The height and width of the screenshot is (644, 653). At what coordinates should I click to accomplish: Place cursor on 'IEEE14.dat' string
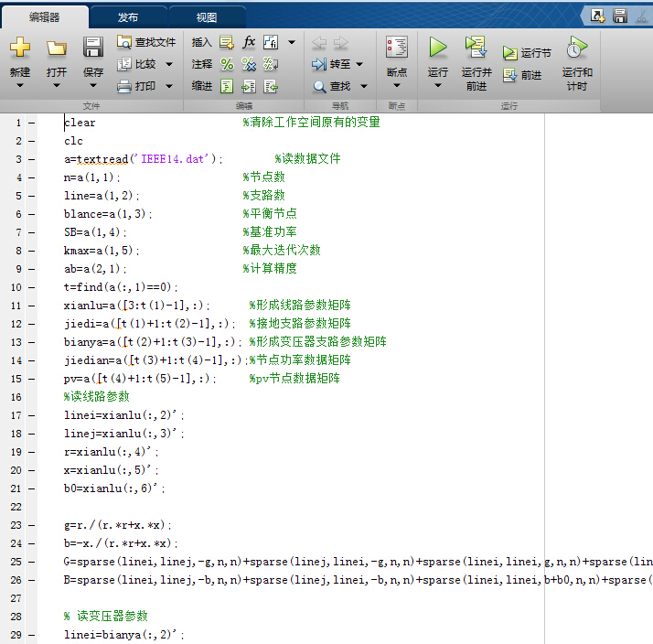tap(172, 159)
